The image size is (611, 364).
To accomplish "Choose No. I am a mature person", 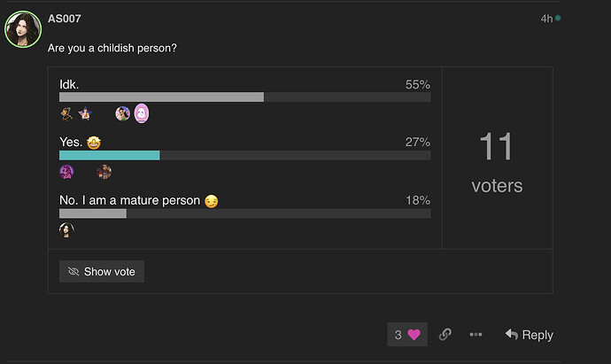I will (129, 200).
